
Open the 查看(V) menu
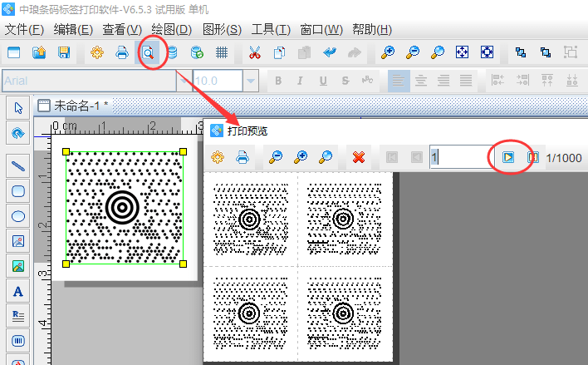122,29
